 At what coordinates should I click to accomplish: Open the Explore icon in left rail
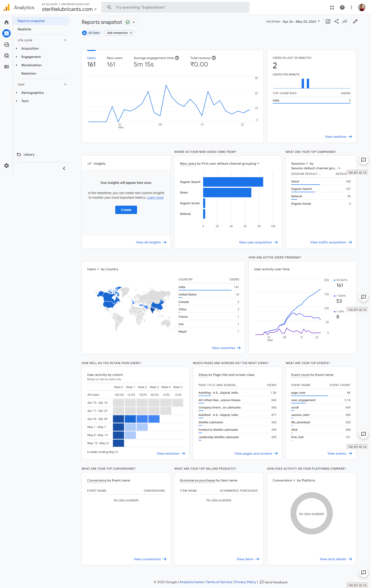6,44
